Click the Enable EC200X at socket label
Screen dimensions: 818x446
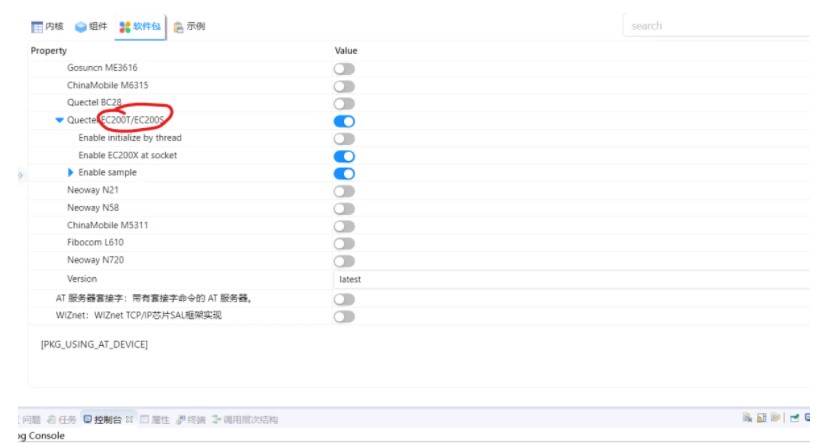(128, 155)
